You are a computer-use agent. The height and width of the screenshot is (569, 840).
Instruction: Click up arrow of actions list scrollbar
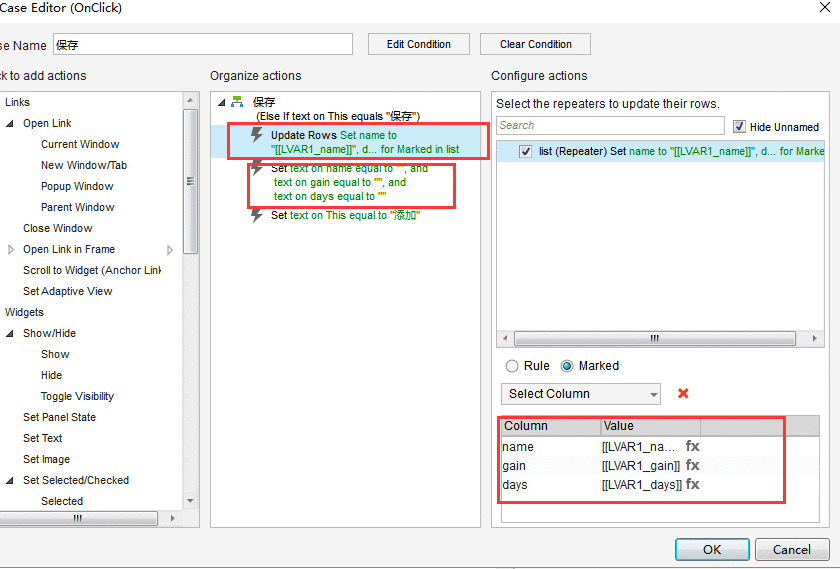[x=190, y=100]
